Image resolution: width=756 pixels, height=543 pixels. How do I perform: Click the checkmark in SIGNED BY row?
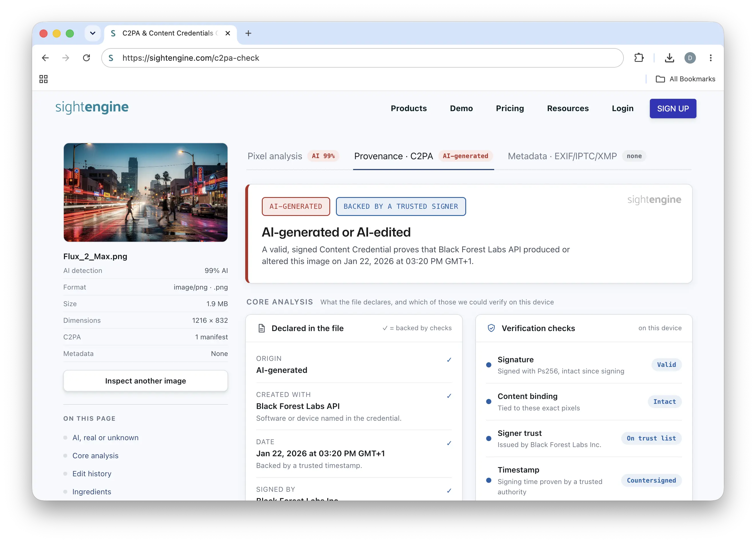pos(449,490)
